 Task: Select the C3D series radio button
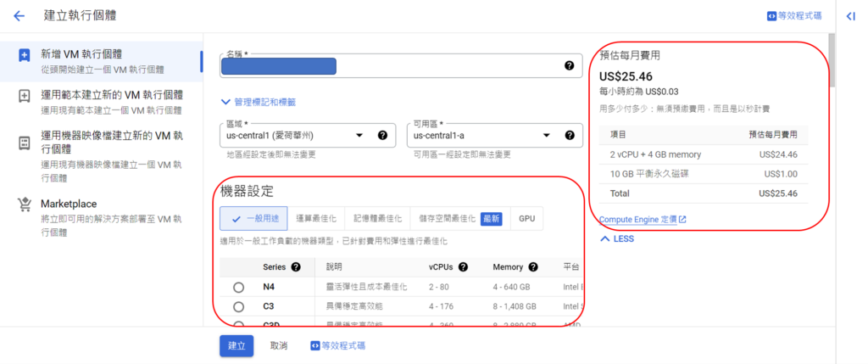click(238, 323)
